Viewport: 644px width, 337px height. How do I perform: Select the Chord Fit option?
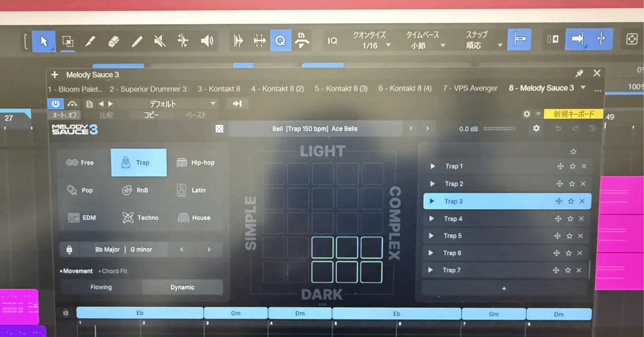click(x=113, y=271)
